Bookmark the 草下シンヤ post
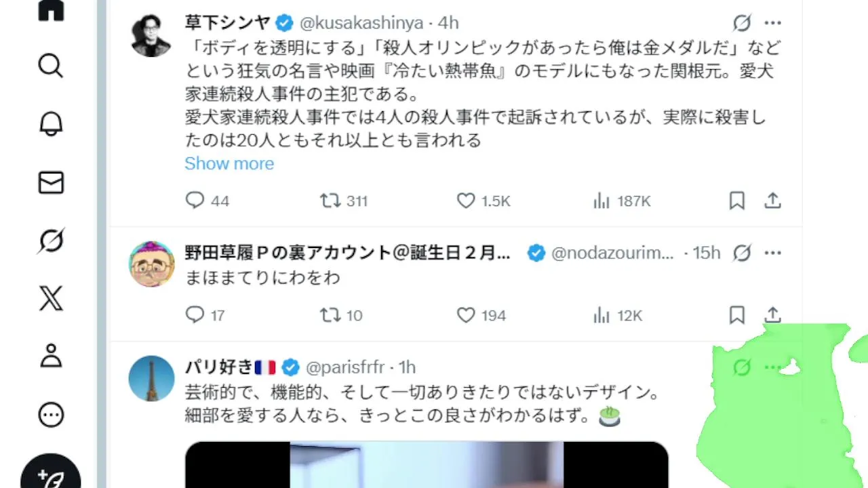Screen dimensions: 868x488 point(737,201)
